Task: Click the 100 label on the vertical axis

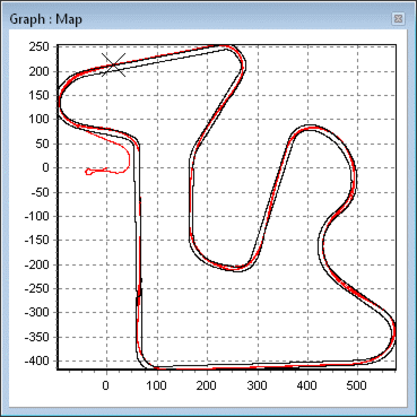Action: [39, 119]
